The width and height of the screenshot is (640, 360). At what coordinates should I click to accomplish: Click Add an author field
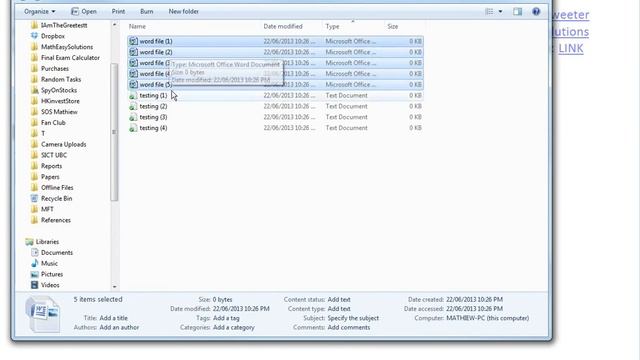click(x=119, y=327)
